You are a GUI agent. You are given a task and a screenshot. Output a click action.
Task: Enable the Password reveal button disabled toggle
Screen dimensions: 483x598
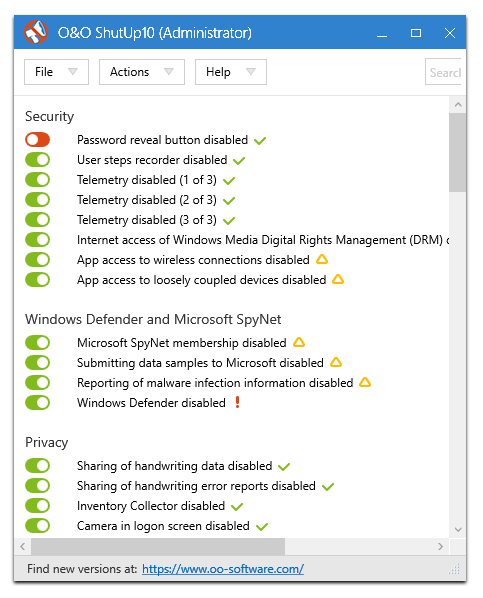[x=37, y=140]
